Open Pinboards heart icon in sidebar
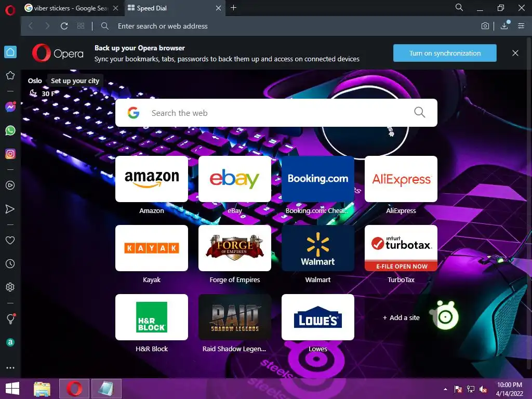This screenshot has height=399, width=532. click(10, 240)
